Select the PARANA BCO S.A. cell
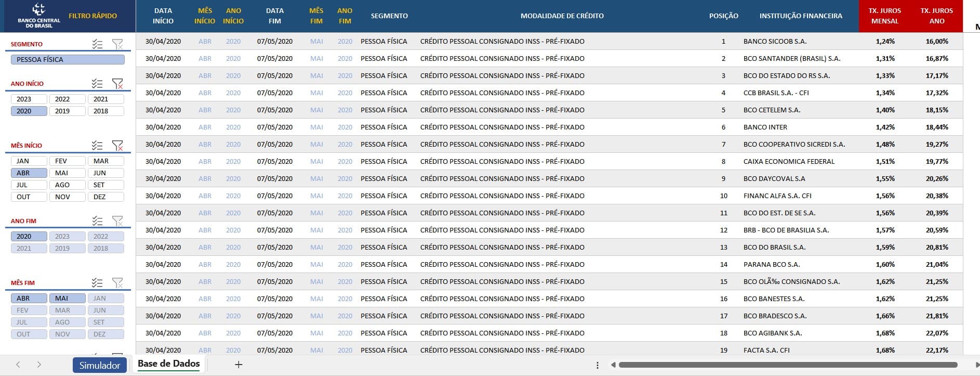Viewport: 980px width, 376px height. (772, 264)
